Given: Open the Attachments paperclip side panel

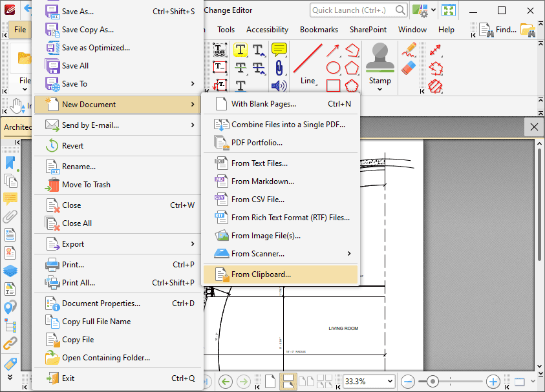Looking at the screenshot, I should point(10,216).
